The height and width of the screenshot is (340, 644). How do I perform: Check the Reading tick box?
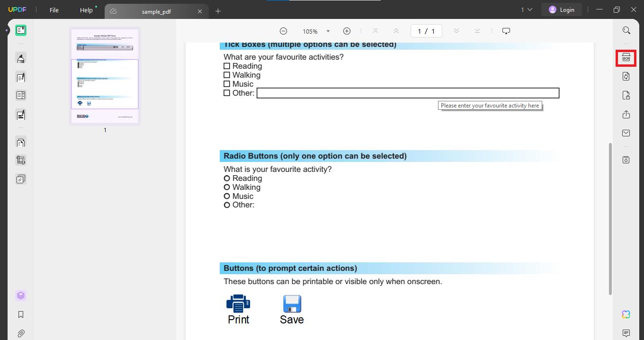coord(227,66)
